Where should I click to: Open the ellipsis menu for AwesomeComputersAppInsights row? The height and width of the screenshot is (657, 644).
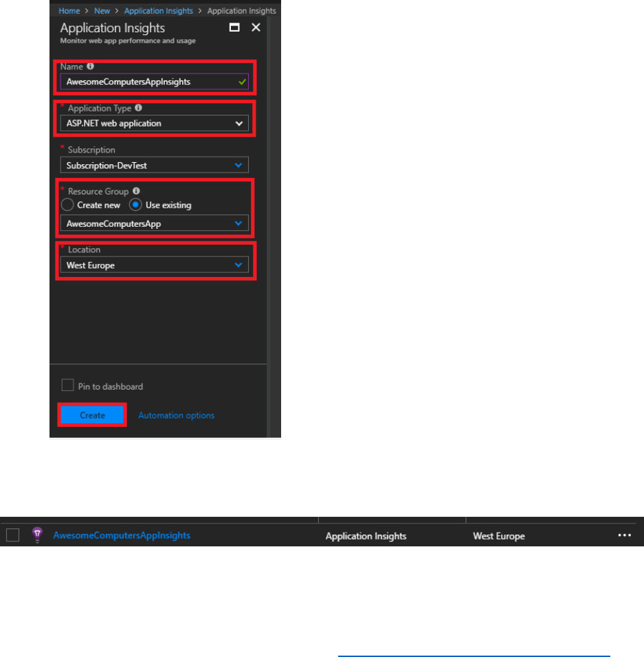coord(624,535)
